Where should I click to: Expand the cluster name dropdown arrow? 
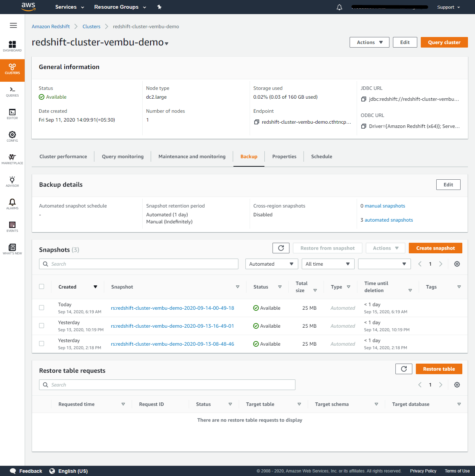point(167,44)
